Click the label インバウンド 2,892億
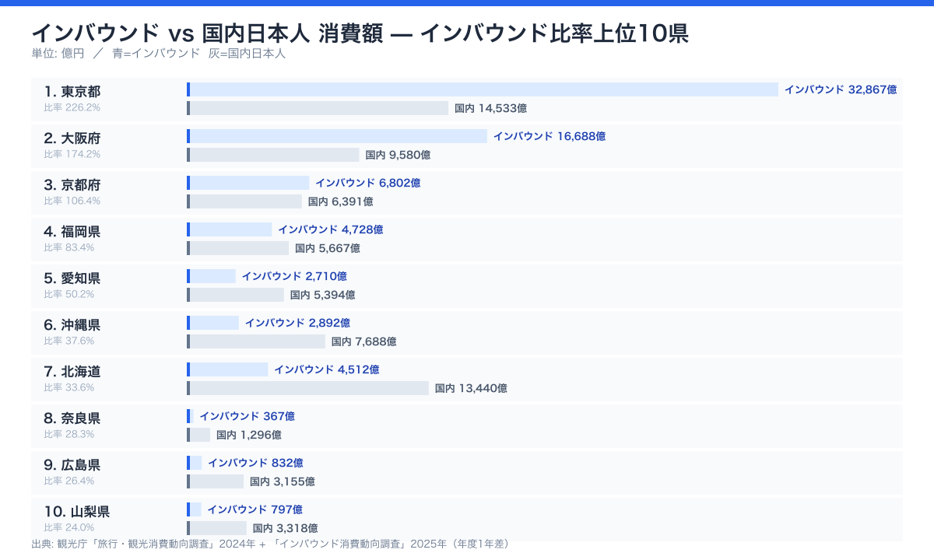Viewport: 934px width, 560px height. pos(298,323)
